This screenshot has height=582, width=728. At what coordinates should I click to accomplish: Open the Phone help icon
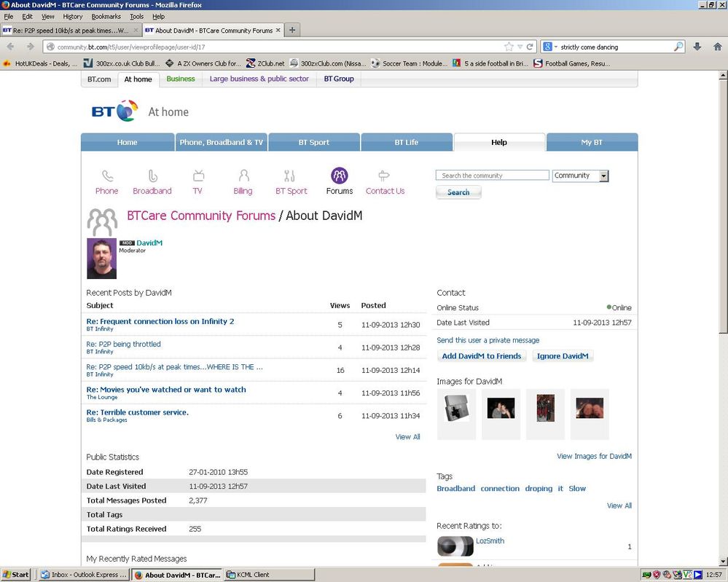tap(107, 176)
